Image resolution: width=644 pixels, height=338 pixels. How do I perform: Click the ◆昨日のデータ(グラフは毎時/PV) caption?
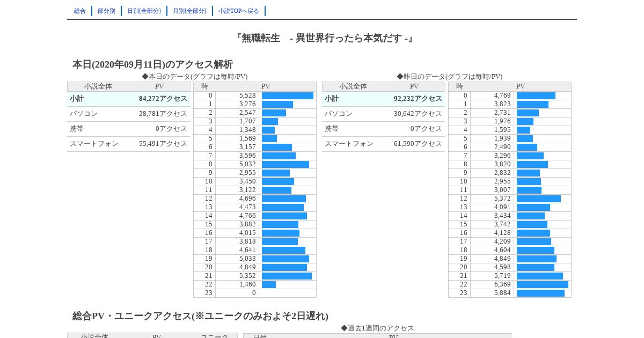point(450,77)
